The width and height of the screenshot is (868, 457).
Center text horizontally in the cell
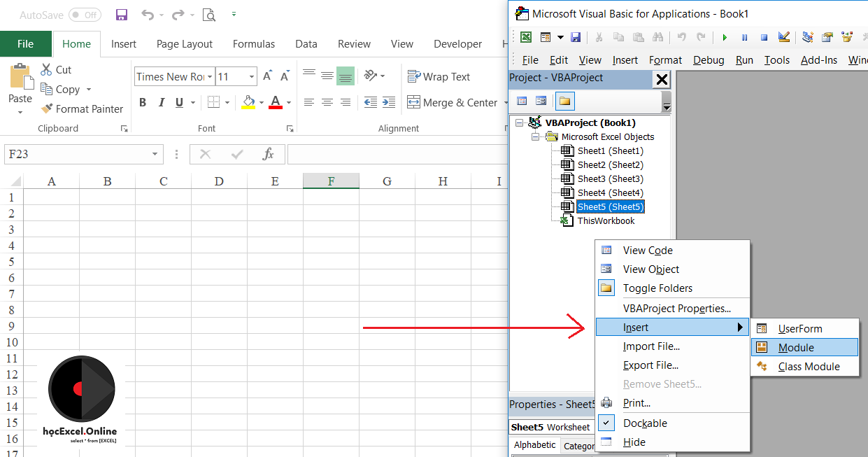click(x=327, y=102)
